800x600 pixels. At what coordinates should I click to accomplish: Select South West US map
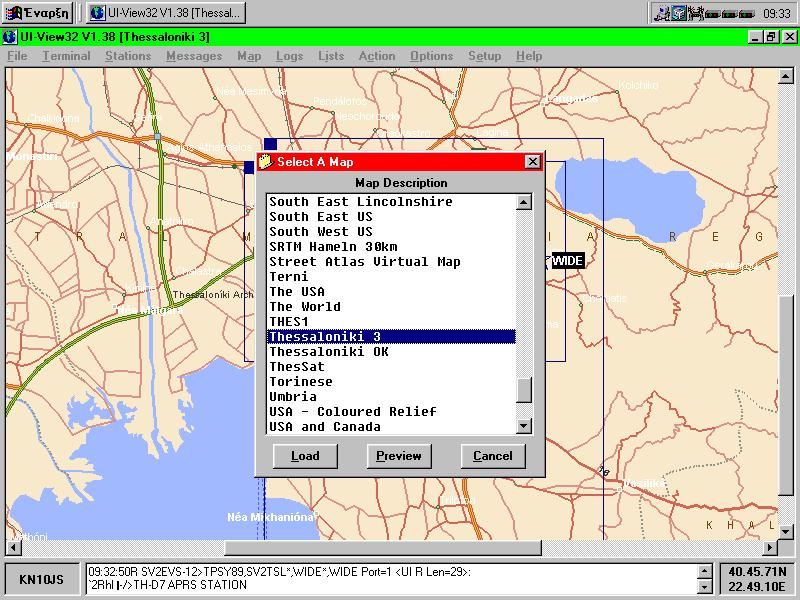pyautogui.click(x=391, y=232)
